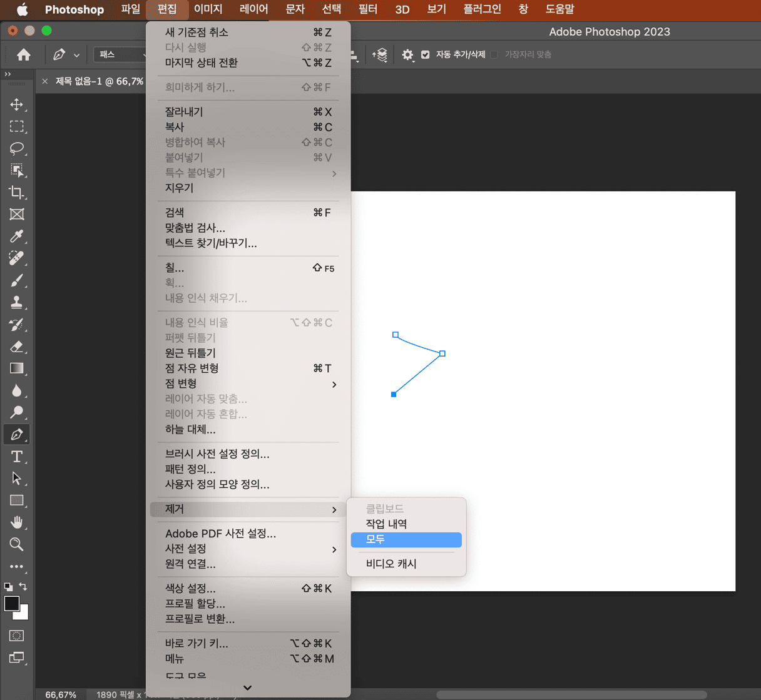Viewport: 761px width, 700px height.
Task: Click 작업 내역 in purge submenu
Action: (387, 524)
